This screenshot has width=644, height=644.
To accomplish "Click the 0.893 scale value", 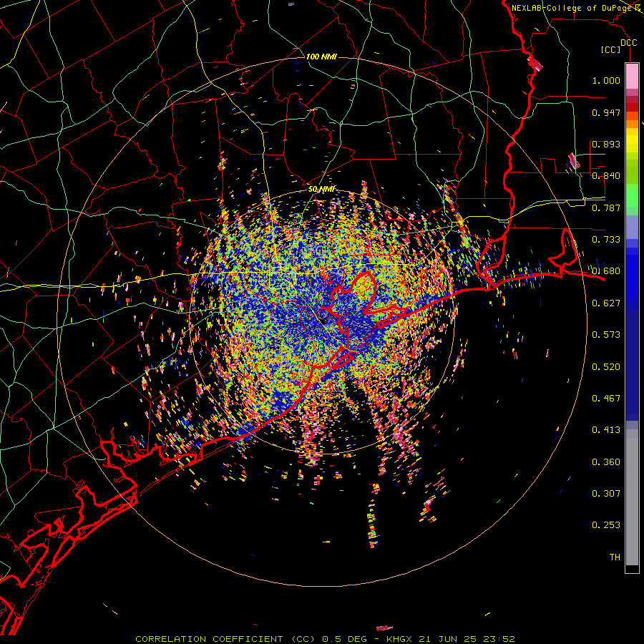I will [x=606, y=144].
